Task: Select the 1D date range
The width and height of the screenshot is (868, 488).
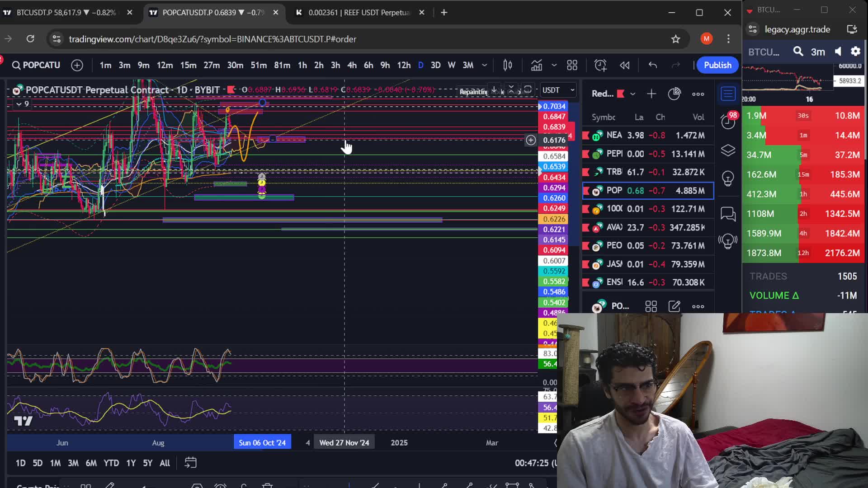Action: tap(20, 463)
